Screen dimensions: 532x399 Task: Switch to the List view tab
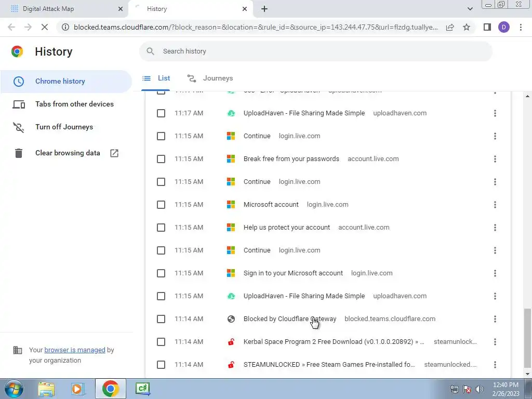(156, 78)
